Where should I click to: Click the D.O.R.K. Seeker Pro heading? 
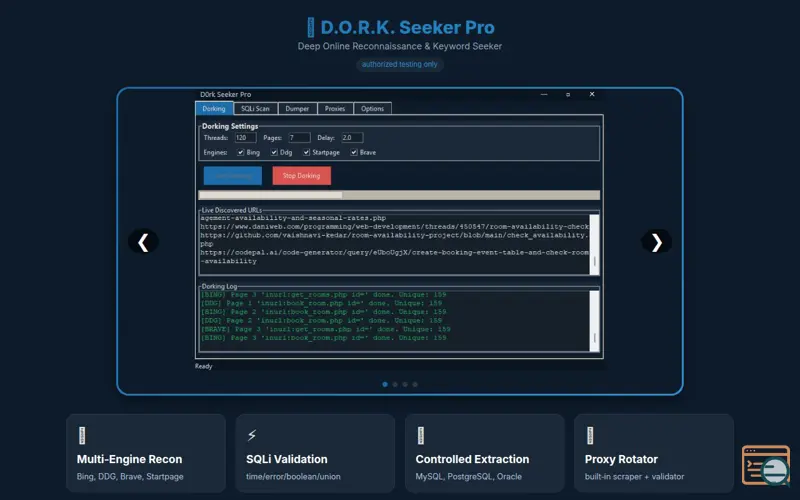click(408, 28)
